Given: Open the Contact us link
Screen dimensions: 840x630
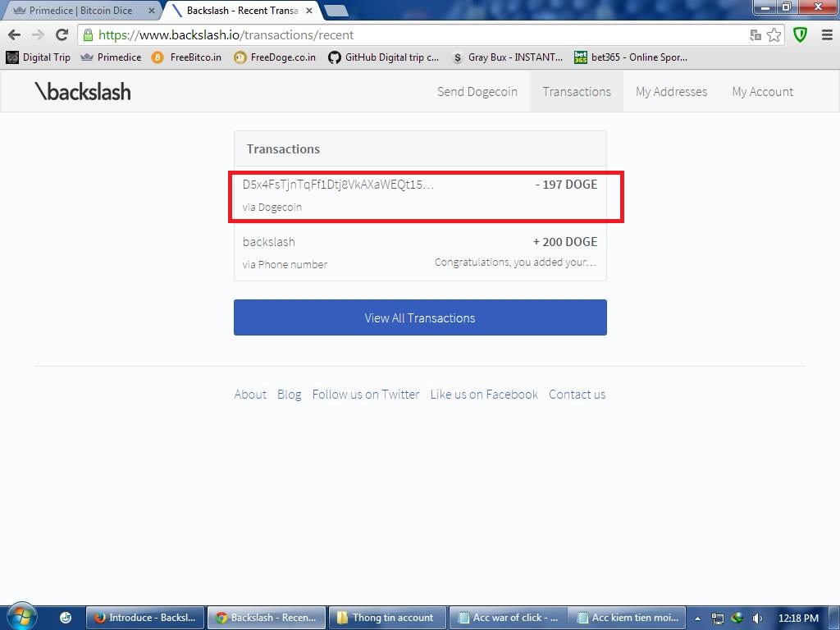Looking at the screenshot, I should [x=577, y=395].
